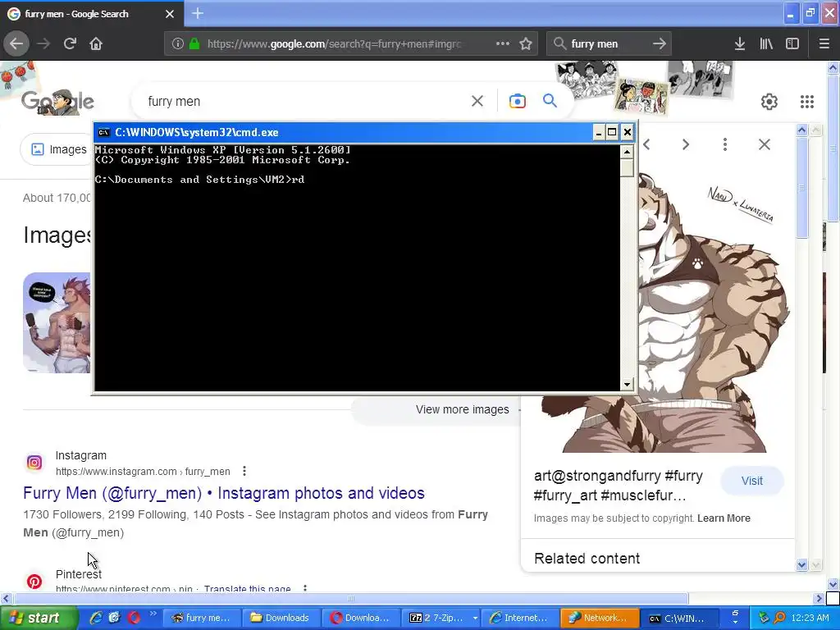Switch to the Opera Downloads taskbar button
The width and height of the screenshot is (840, 630).
(361, 619)
